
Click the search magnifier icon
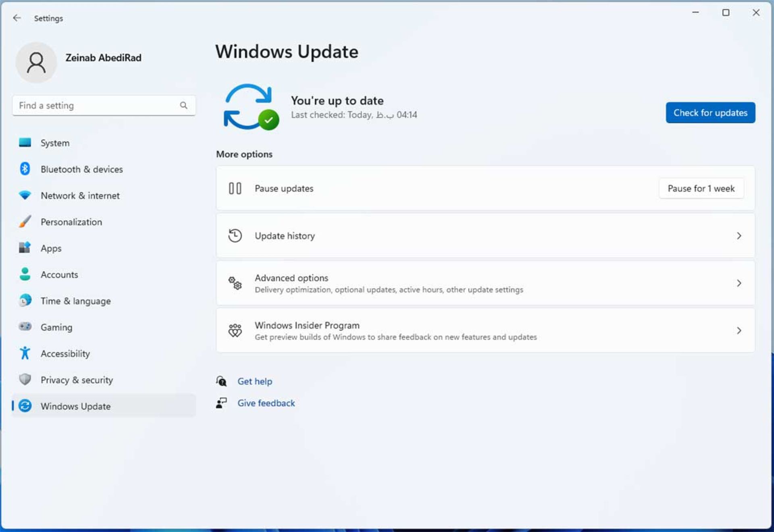(x=183, y=106)
